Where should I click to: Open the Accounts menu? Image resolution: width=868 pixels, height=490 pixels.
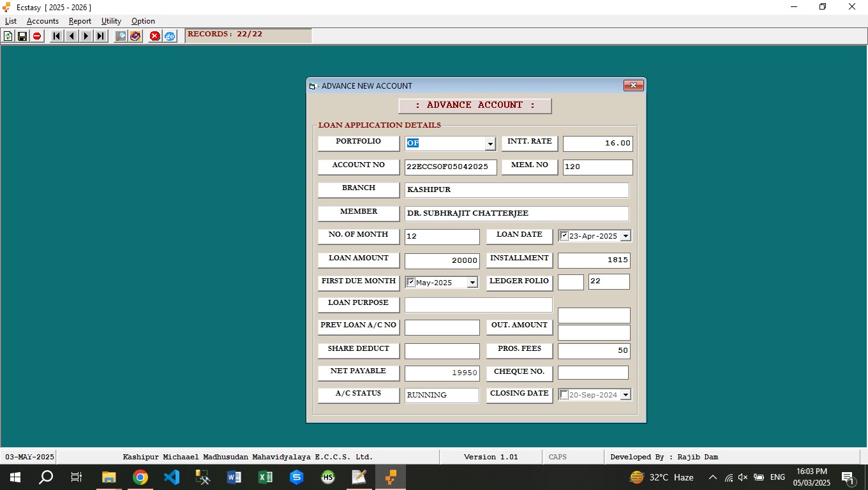pyautogui.click(x=43, y=21)
